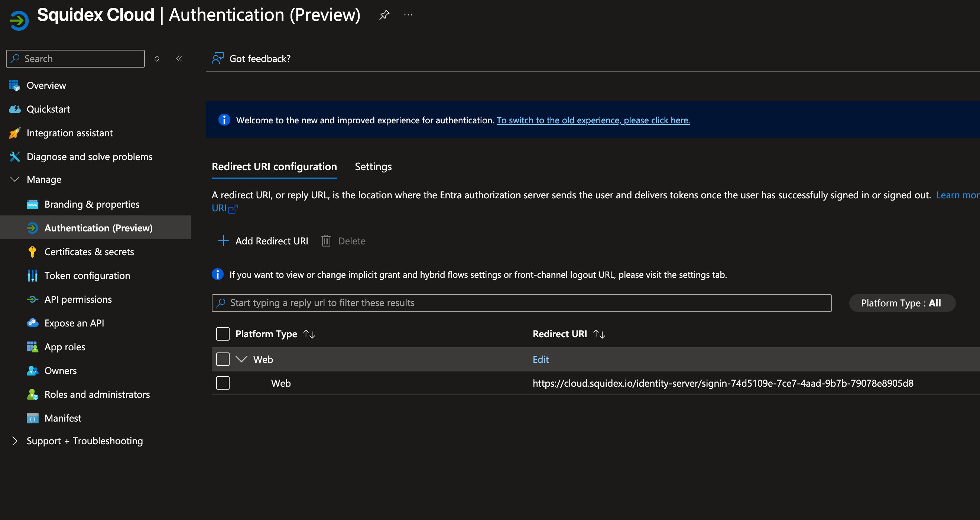Open Diagnose and solve problems
Viewport: 980px width, 520px height.
coord(90,157)
